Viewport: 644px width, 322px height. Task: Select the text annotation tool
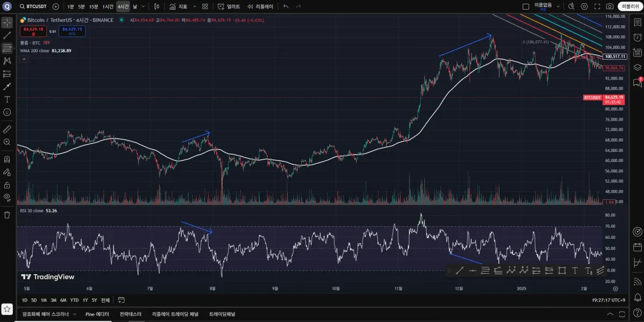point(7,99)
